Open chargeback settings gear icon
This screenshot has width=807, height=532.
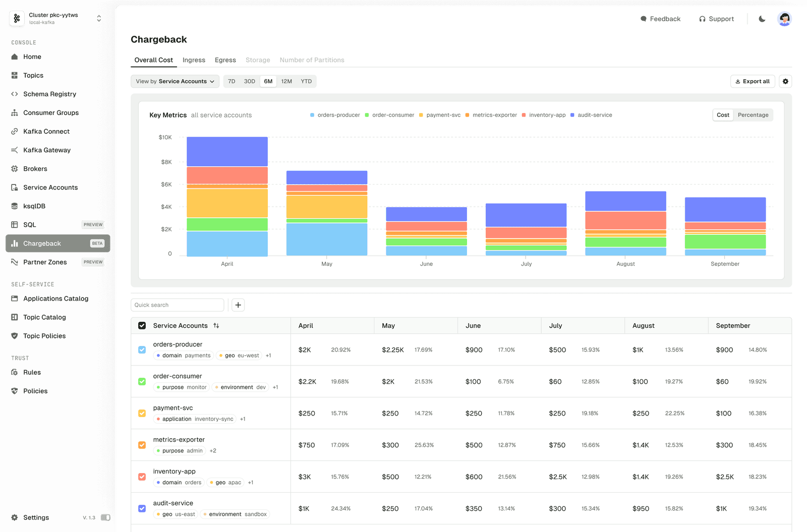tap(785, 81)
